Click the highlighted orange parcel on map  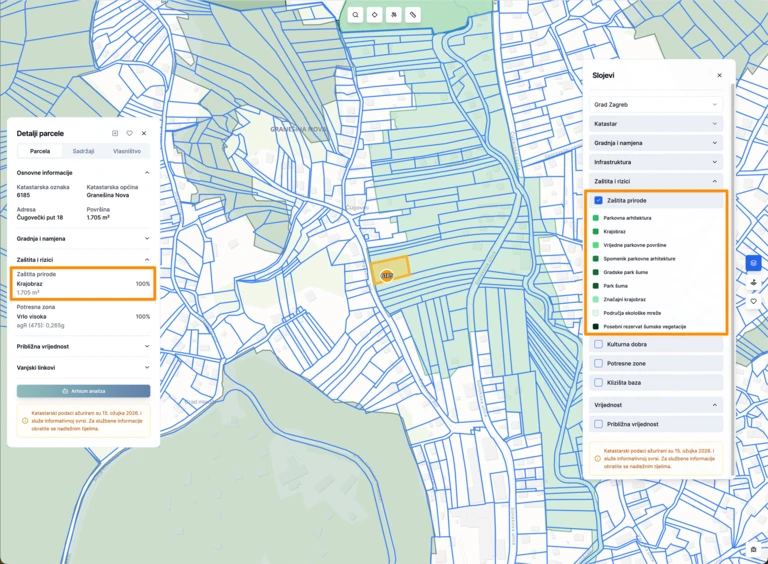391,270
